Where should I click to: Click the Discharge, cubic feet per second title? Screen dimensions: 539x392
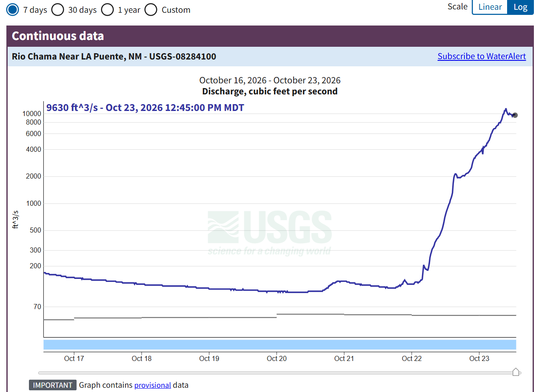(270, 91)
